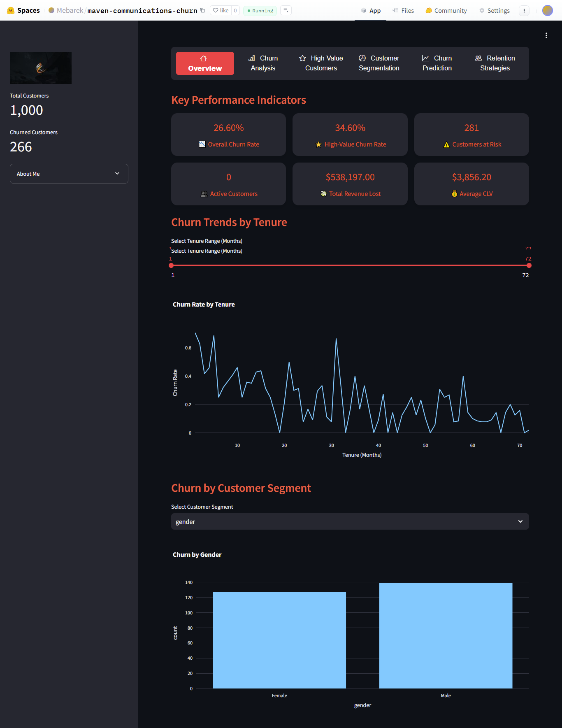Click the chart icon beside Overall Churn Rate
Screen dimensions: 562x728
pyautogui.click(x=202, y=144)
